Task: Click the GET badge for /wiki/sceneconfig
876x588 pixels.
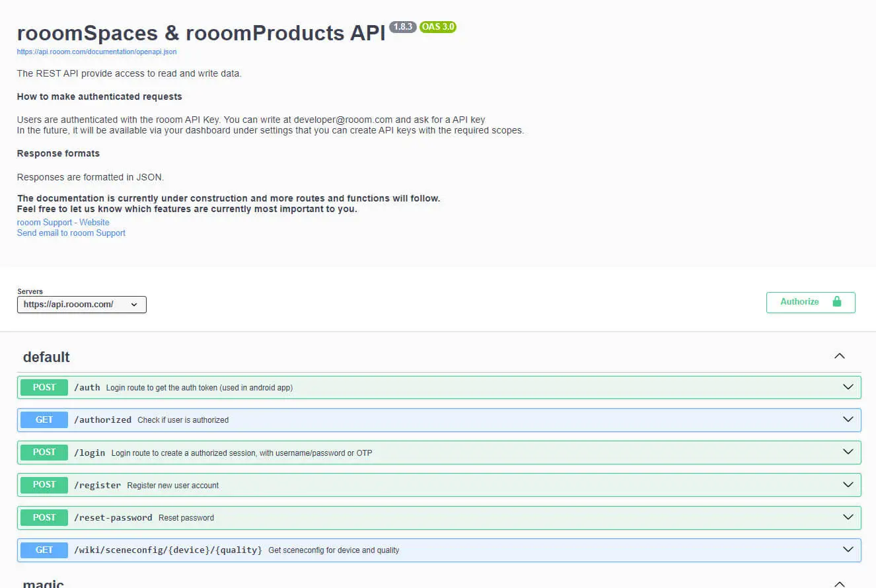Action: pos(44,549)
